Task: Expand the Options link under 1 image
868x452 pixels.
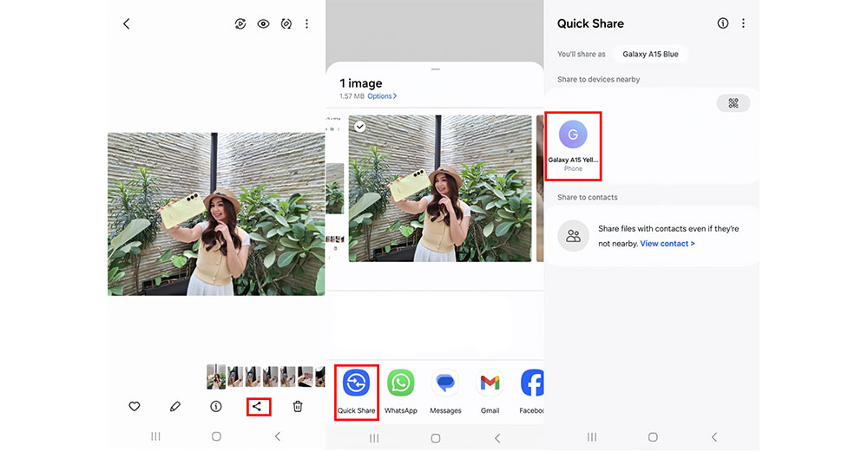Action: click(x=382, y=96)
